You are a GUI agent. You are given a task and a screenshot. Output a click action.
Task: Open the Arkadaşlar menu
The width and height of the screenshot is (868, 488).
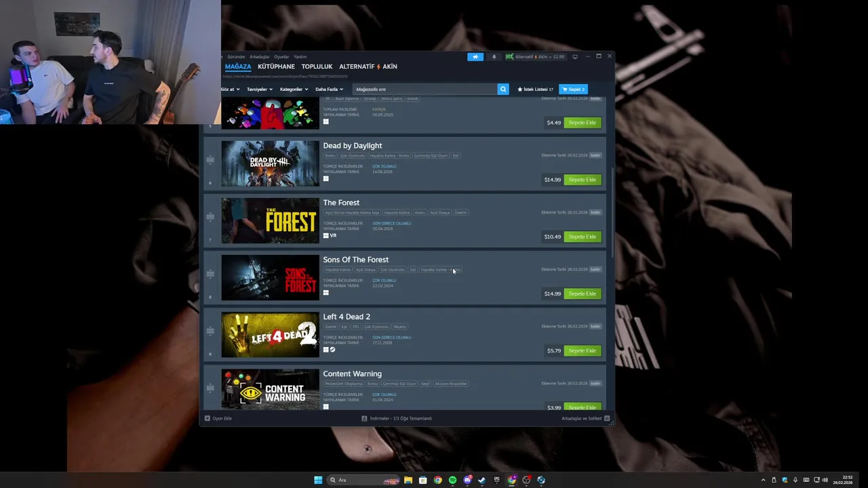pyautogui.click(x=260, y=57)
